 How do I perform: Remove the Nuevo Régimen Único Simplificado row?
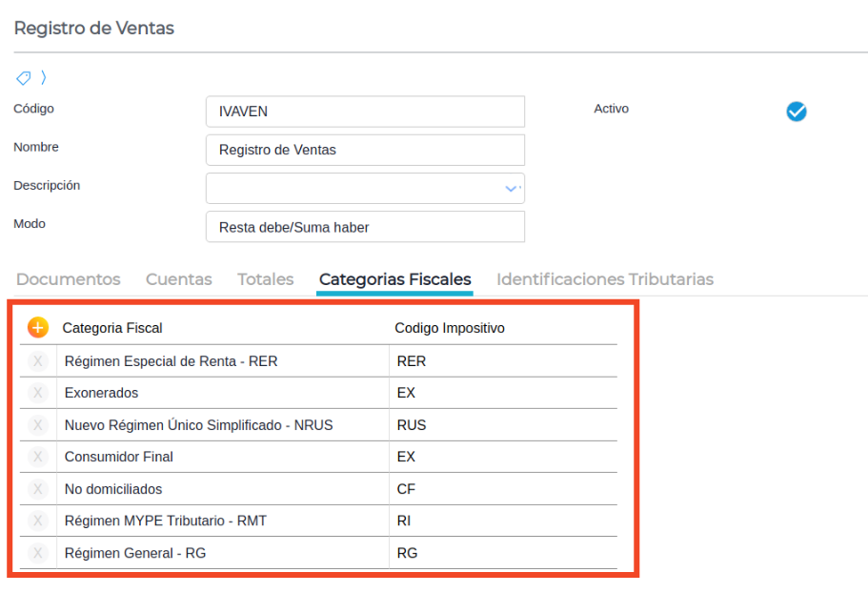(38, 425)
